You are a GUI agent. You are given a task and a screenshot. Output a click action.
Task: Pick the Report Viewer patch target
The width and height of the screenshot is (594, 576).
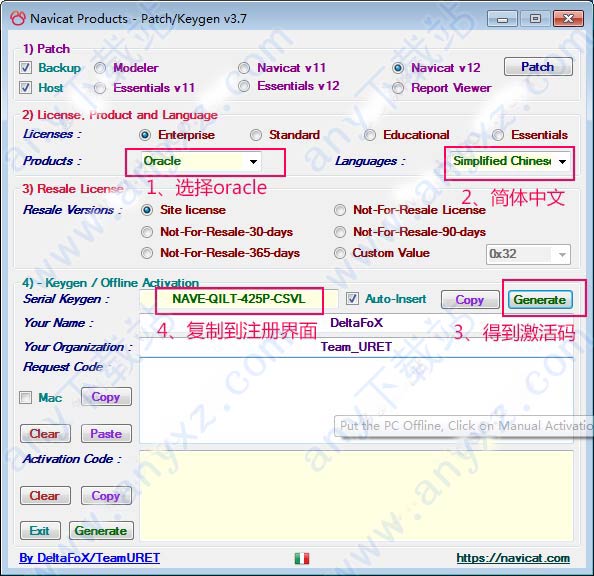pyautogui.click(x=398, y=88)
